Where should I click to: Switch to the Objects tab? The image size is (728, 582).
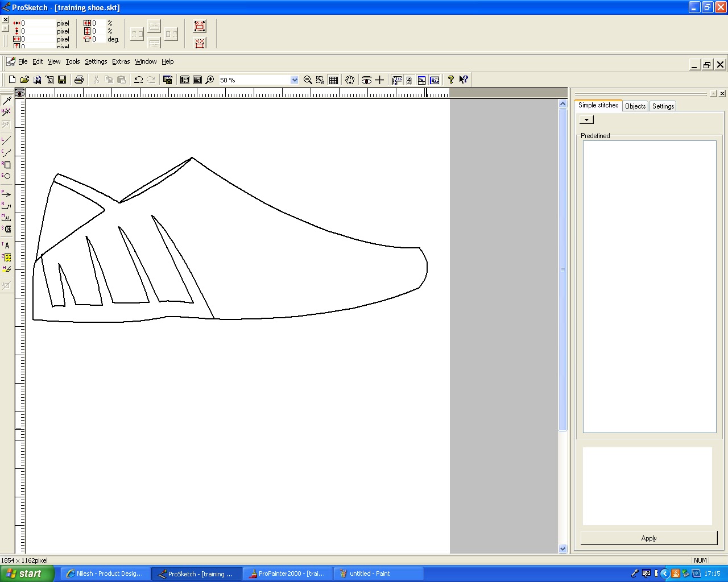(635, 106)
